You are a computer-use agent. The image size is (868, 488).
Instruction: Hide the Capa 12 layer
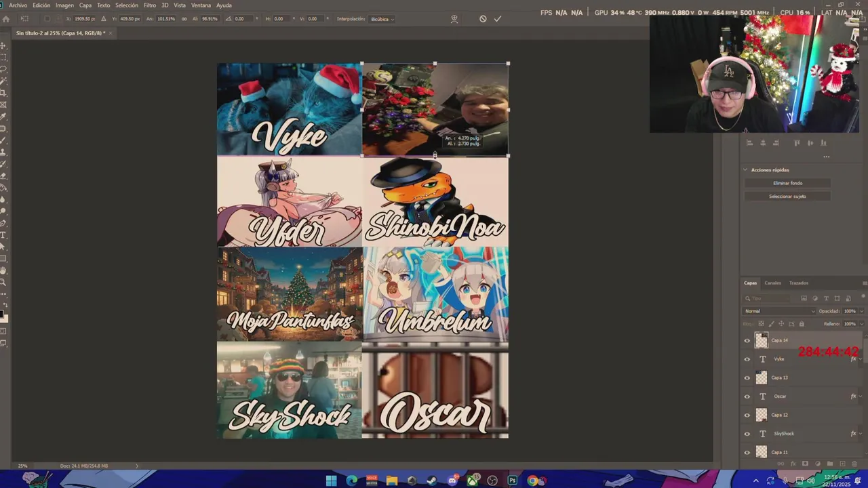click(747, 415)
